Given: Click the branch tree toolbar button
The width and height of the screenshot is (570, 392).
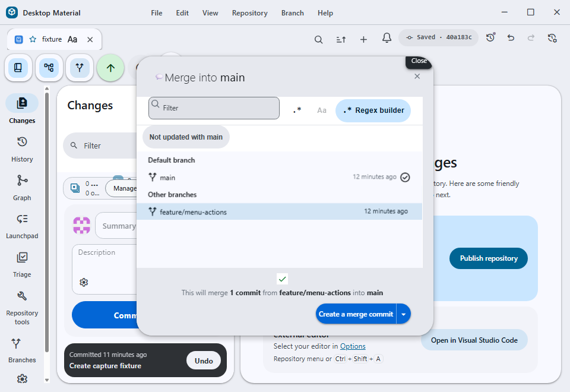Looking at the screenshot, I should tap(49, 68).
